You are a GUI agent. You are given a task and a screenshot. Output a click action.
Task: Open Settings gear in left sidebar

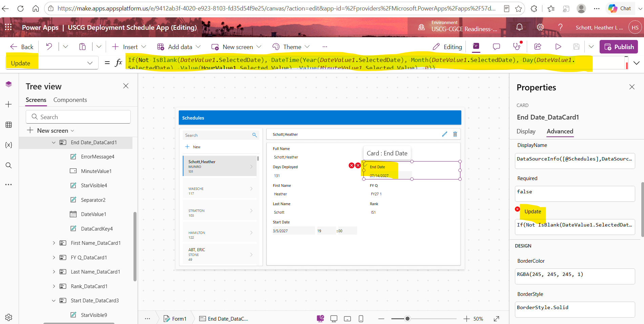coord(9,317)
